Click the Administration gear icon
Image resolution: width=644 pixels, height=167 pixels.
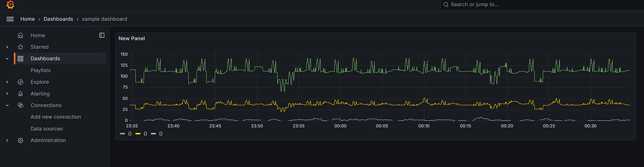click(x=20, y=140)
